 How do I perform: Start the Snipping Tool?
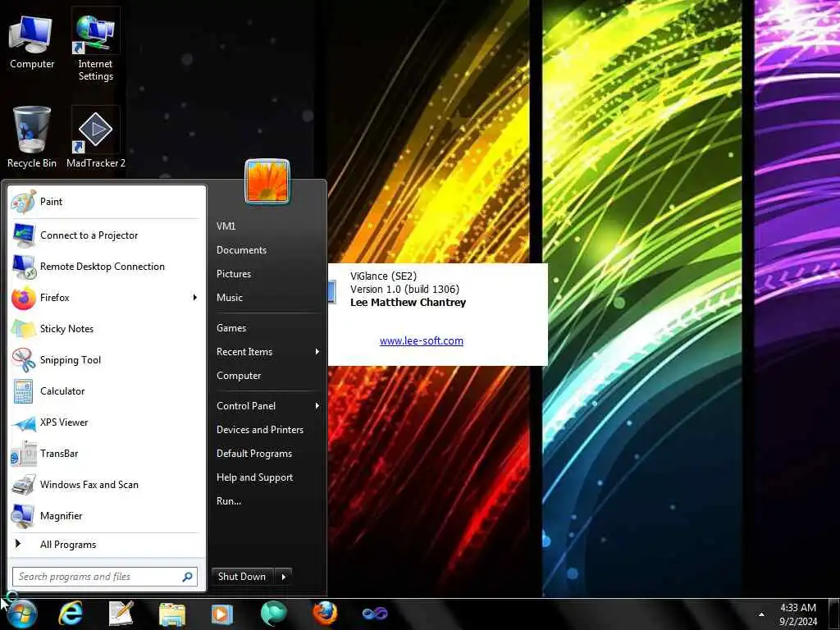[x=106, y=359]
